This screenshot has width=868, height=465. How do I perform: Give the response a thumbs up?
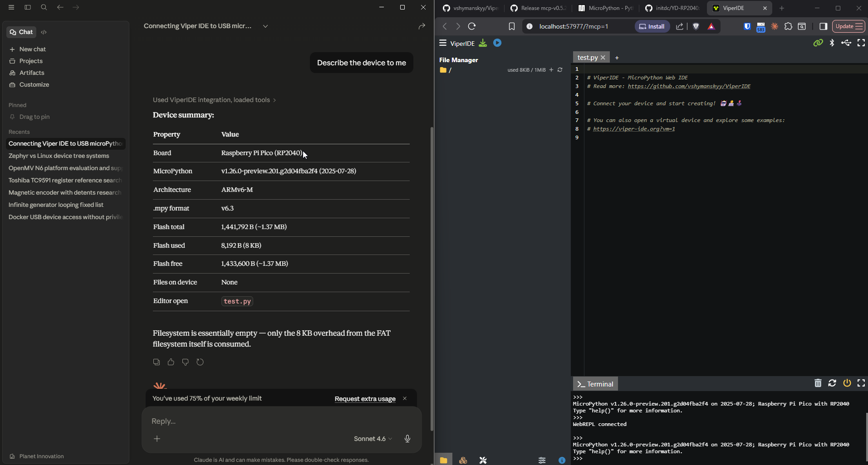171,362
